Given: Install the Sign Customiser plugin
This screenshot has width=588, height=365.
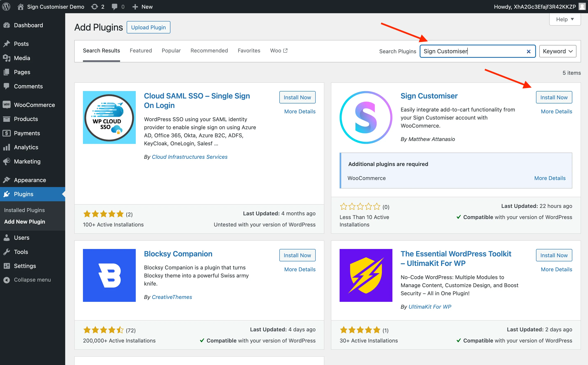Looking at the screenshot, I should (x=554, y=97).
